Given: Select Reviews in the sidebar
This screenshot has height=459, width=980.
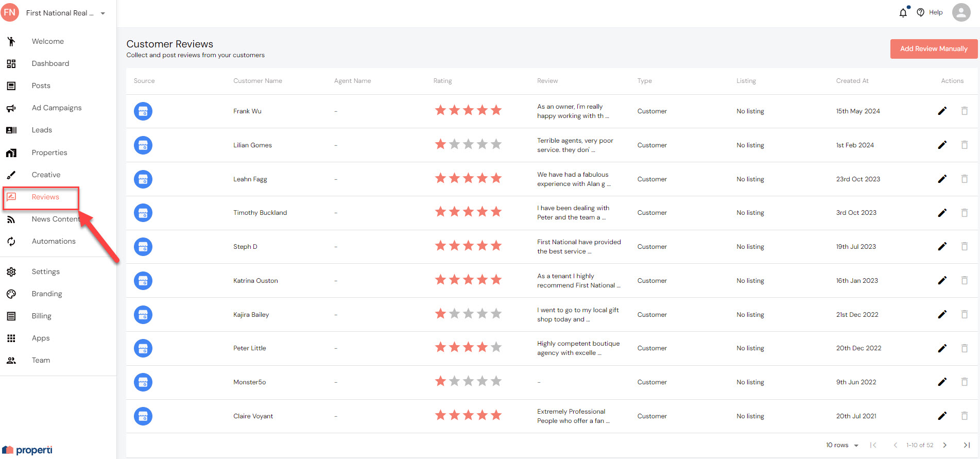Looking at the screenshot, I should 45,197.
